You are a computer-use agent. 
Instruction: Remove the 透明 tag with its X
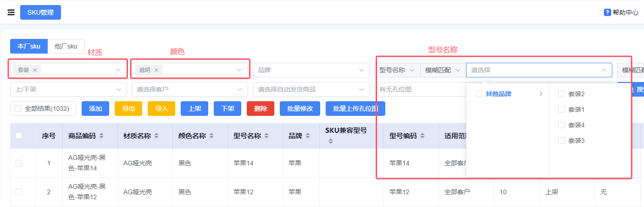156,70
